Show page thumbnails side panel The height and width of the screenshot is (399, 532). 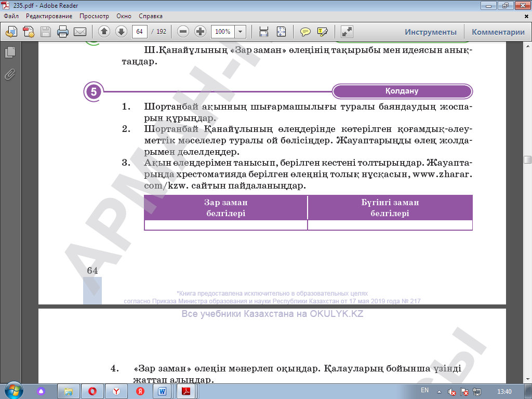(10, 52)
